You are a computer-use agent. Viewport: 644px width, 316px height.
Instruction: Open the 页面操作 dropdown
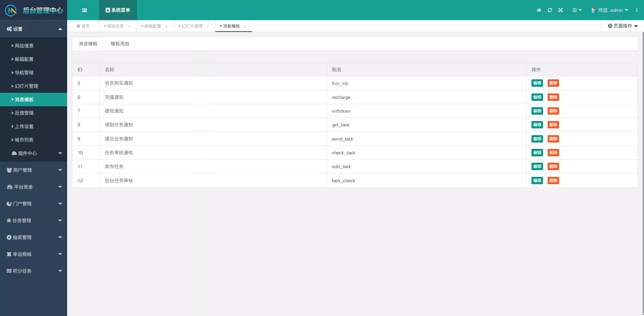click(x=623, y=26)
